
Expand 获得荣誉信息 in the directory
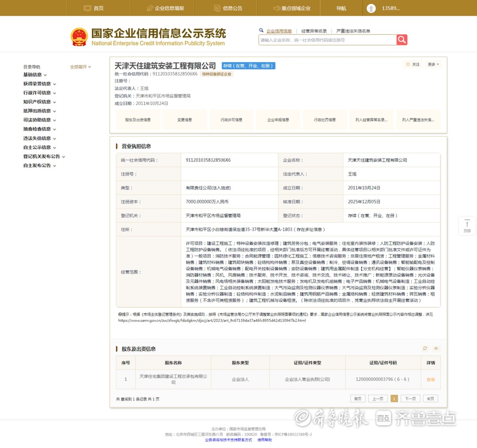coord(40,84)
